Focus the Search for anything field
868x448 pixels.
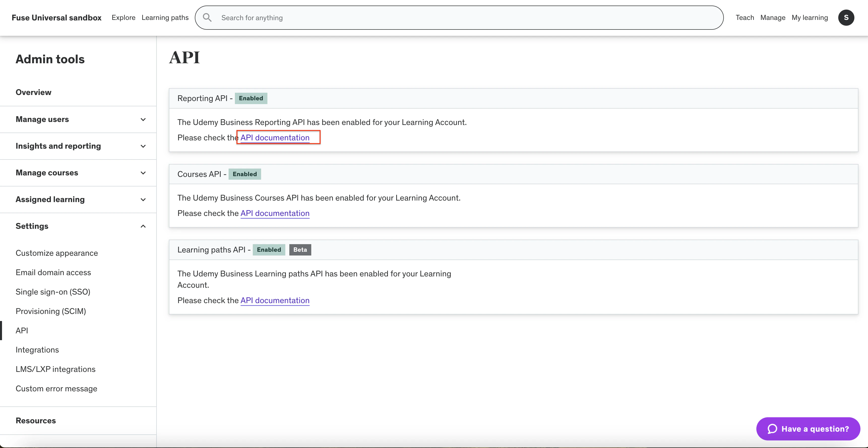pyautogui.click(x=465, y=18)
